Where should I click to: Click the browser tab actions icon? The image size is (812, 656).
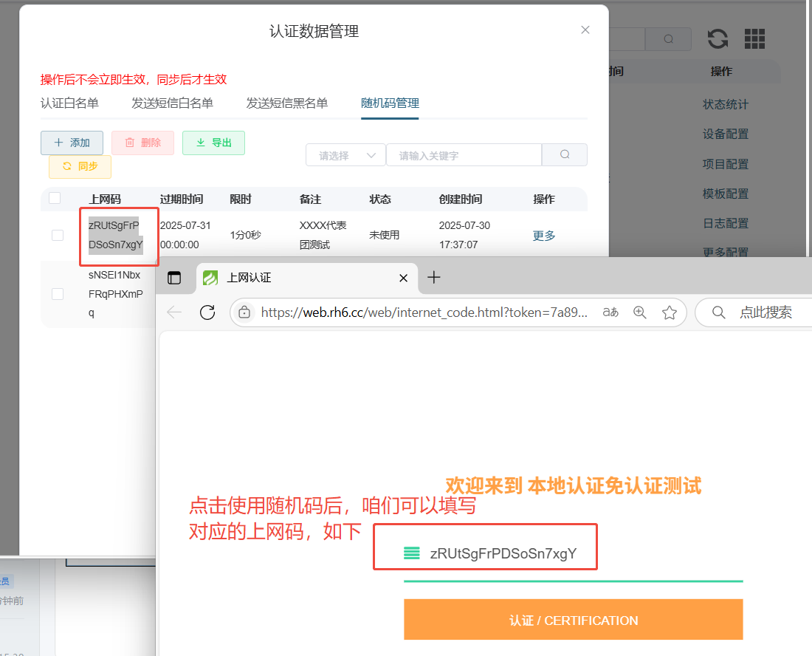[x=174, y=278]
